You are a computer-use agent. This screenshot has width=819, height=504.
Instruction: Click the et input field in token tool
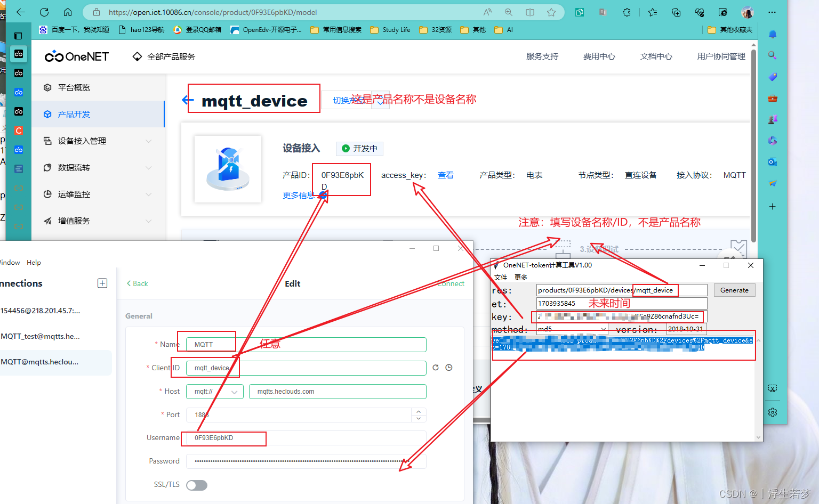pos(622,303)
